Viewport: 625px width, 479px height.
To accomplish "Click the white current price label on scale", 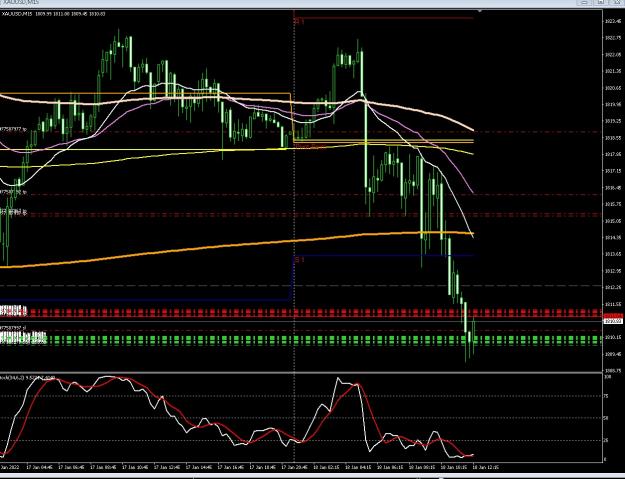I will (613, 321).
